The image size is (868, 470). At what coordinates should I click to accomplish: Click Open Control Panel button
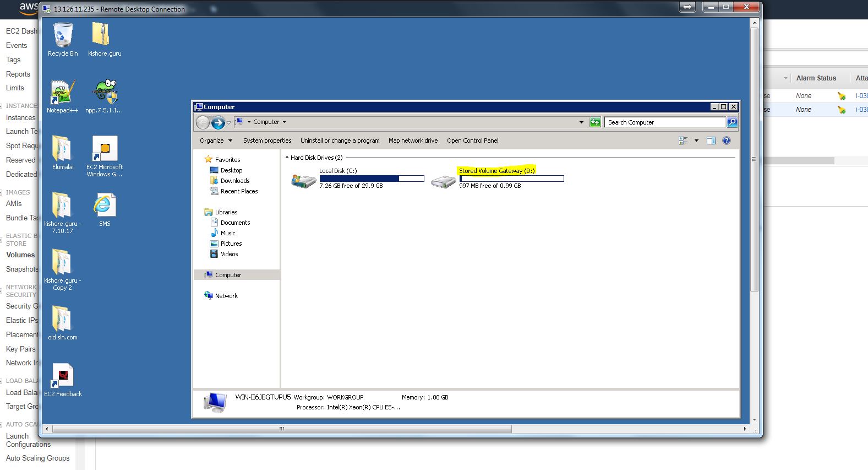[472, 141]
